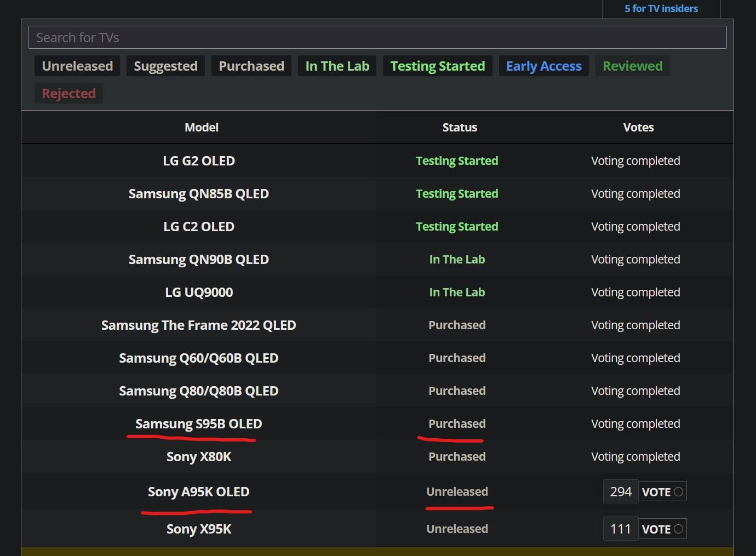
Task: Click Unreleased status of Sony X95K
Action: tap(457, 529)
